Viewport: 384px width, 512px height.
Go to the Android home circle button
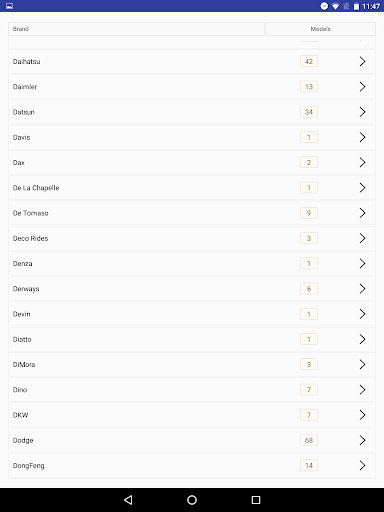coord(192,500)
